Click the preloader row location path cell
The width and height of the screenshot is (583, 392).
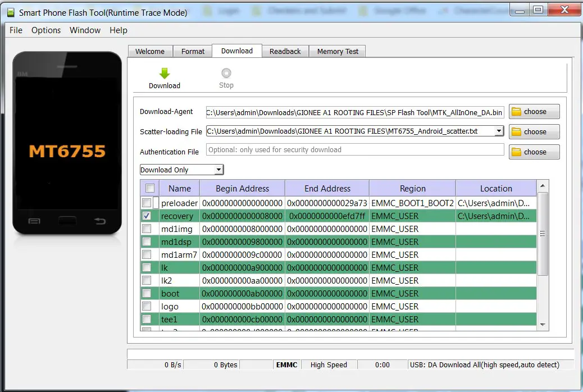point(496,203)
